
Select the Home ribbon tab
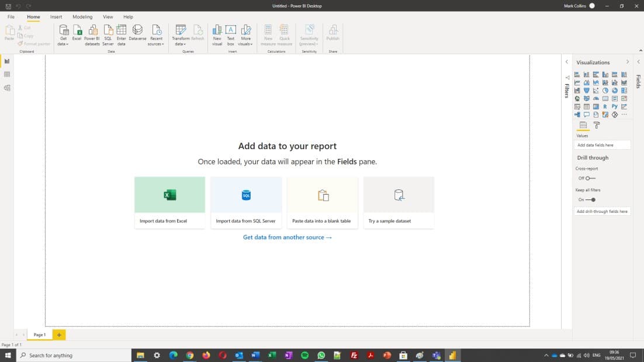point(34,17)
